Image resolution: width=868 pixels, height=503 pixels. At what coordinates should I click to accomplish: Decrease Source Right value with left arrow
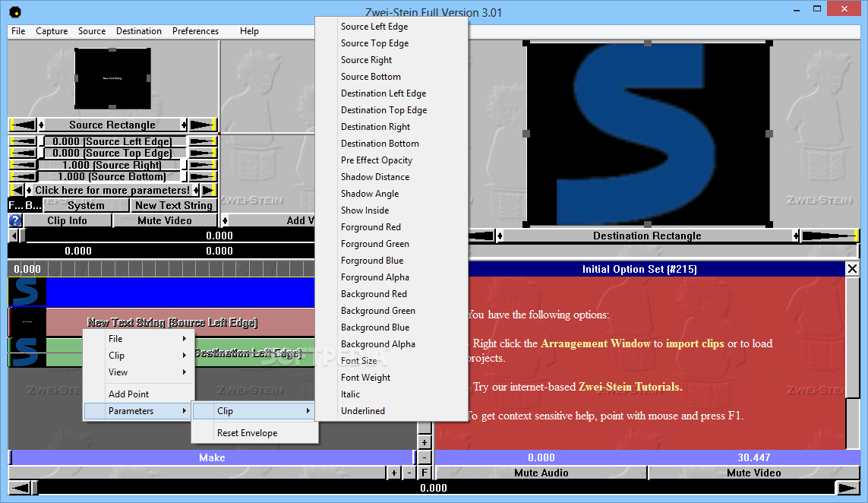pyautogui.click(x=24, y=165)
